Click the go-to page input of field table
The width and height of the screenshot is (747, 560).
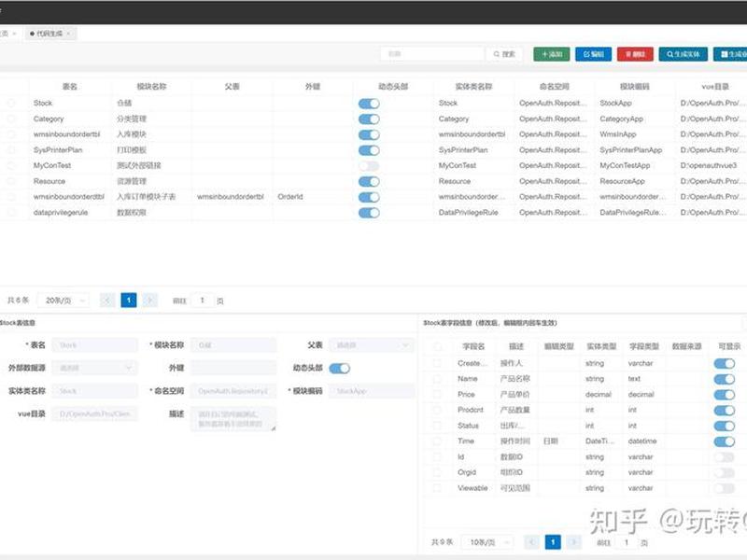pos(626,542)
